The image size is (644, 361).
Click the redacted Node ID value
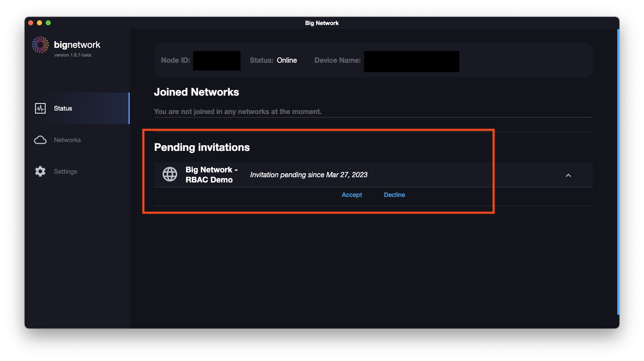click(217, 61)
